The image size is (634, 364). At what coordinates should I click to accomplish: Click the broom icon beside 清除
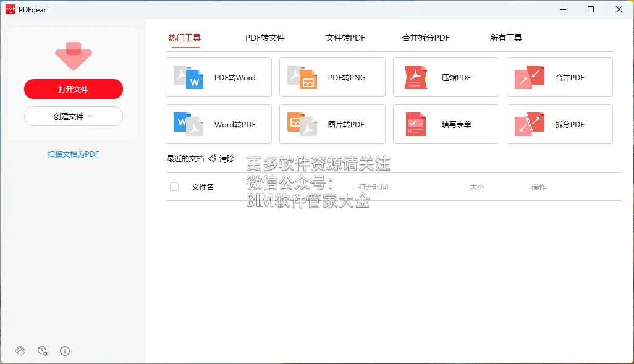(x=213, y=158)
